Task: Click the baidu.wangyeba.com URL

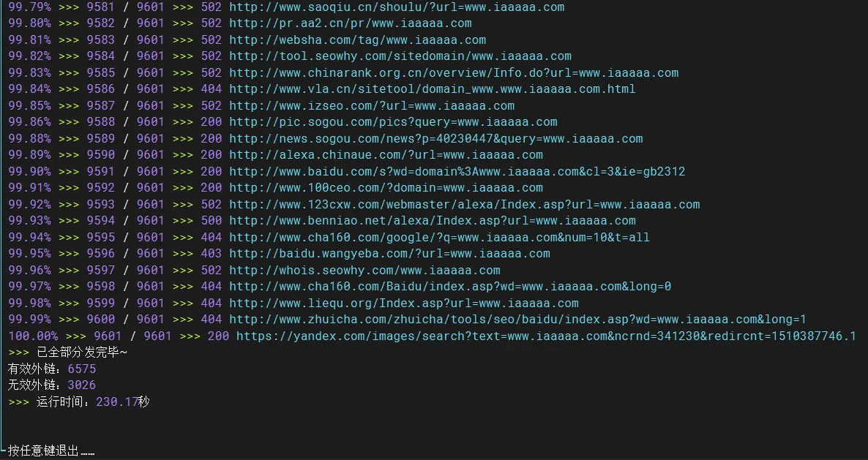Action: click(x=389, y=253)
